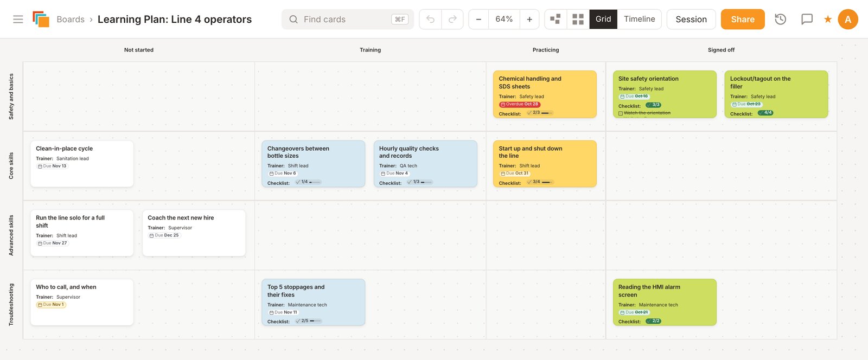Click the Due Nov 4 date badge
Screen dimensions: 868x360
click(395, 173)
